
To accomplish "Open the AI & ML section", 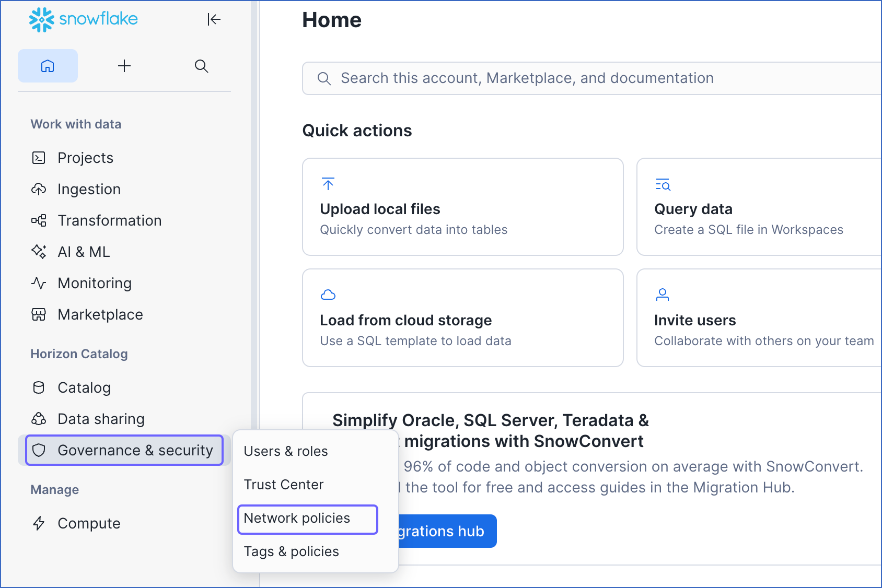I will (84, 252).
